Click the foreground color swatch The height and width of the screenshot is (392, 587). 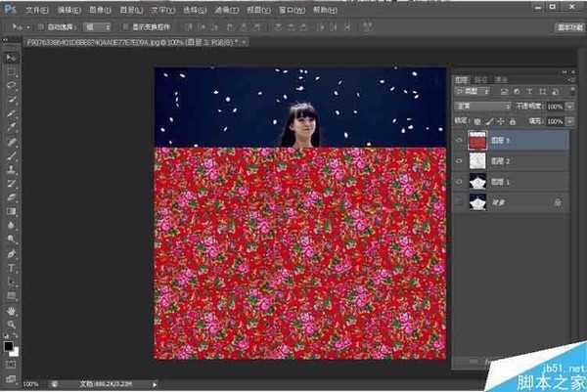click(x=9, y=346)
